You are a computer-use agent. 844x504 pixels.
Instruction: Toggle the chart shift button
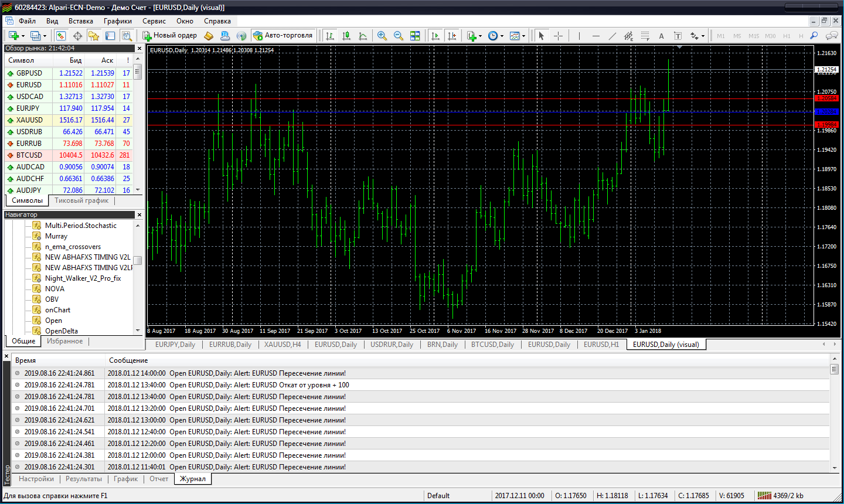451,36
